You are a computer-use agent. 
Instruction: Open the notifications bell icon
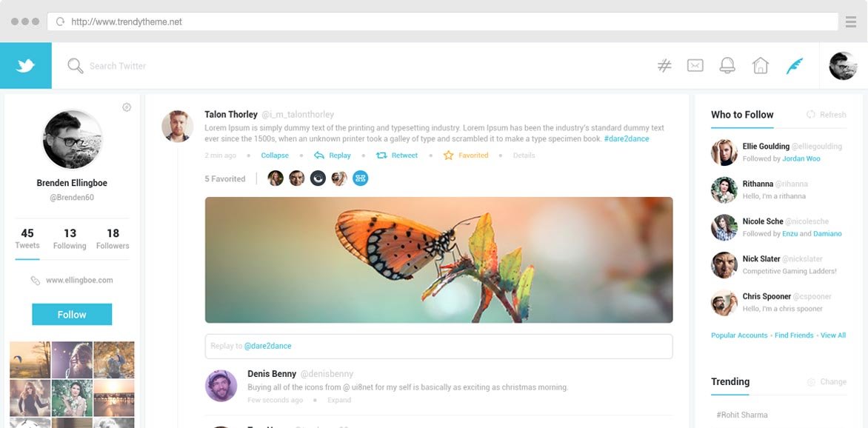727,65
